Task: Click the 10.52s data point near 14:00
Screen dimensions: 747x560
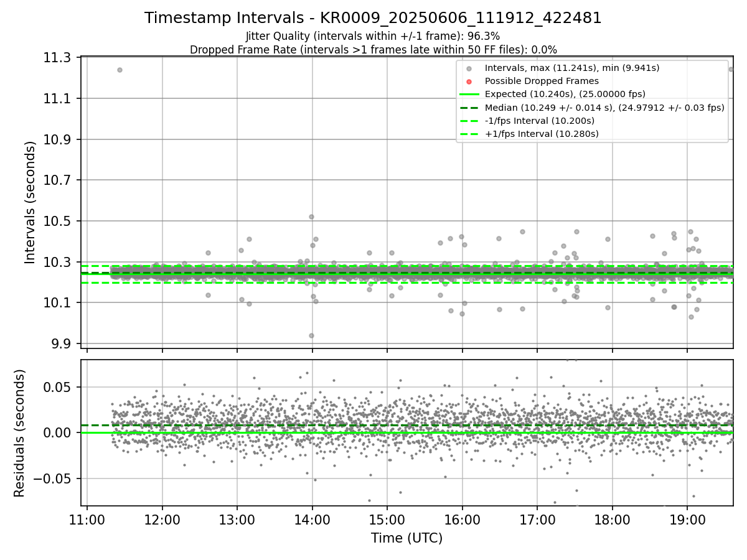Action: 311,217
